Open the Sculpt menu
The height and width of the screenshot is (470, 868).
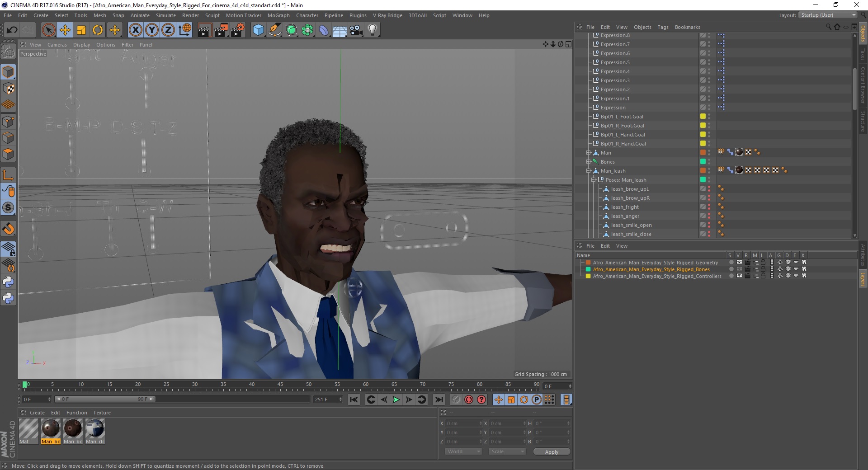[212, 15]
